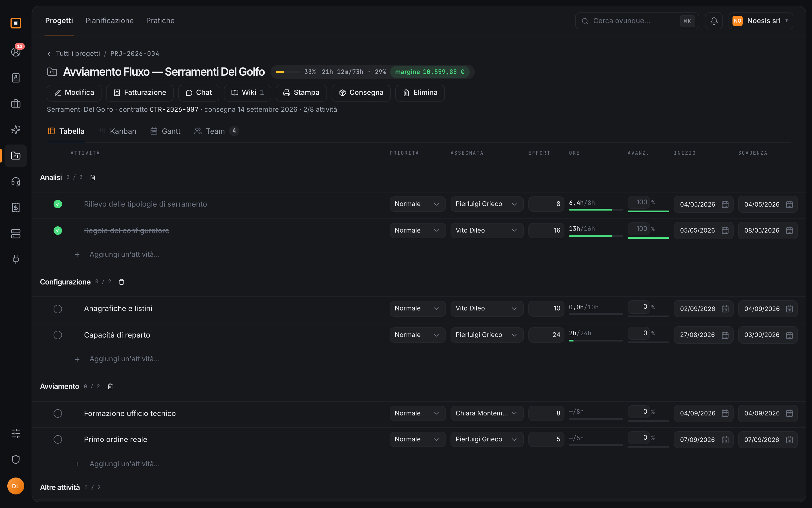Open the briefcase icon in sidebar
Image resolution: width=812 pixels, height=508 pixels.
[16, 104]
